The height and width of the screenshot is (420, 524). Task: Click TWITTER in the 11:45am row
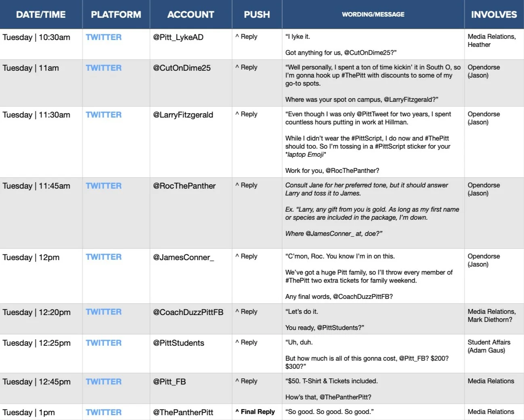(103, 186)
